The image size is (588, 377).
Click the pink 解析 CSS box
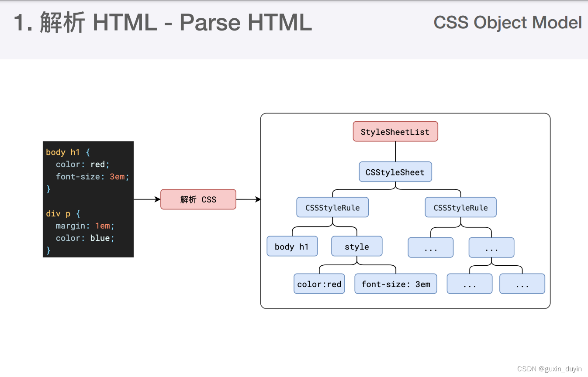(x=198, y=199)
